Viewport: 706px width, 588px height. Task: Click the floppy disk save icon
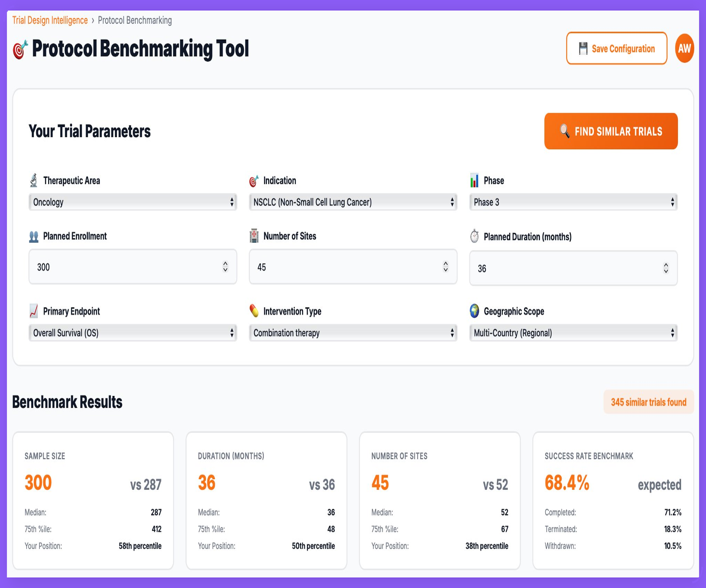click(x=583, y=48)
